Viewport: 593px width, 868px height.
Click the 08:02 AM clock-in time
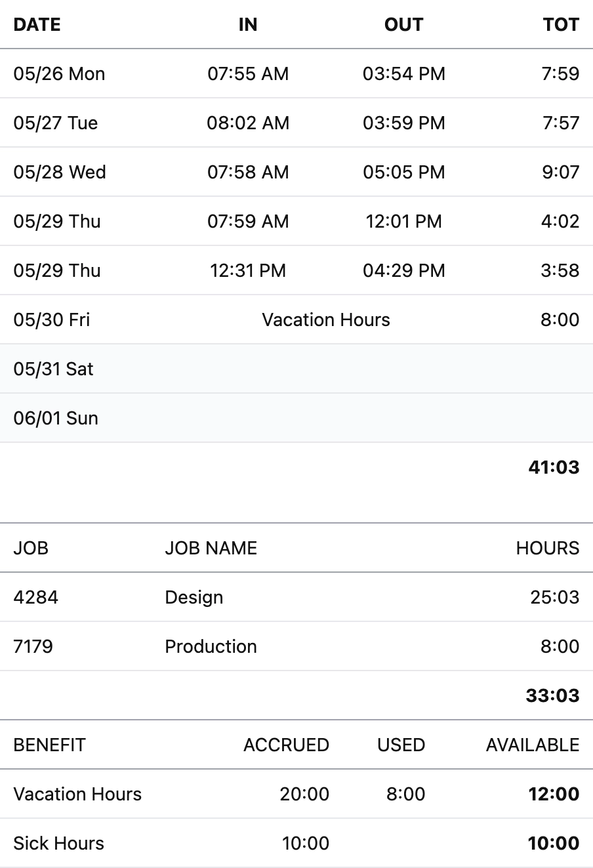pos(248,123)
